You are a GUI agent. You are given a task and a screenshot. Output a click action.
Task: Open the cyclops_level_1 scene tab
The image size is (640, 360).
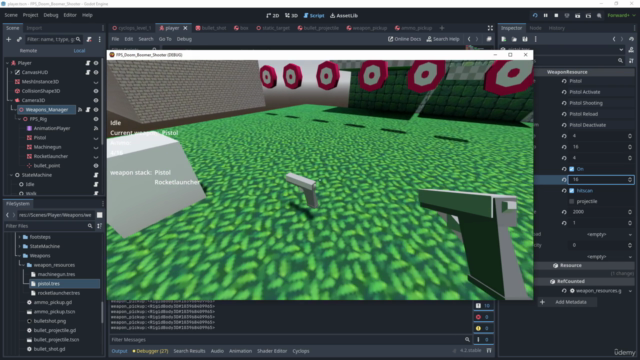(x=132, y=28)
